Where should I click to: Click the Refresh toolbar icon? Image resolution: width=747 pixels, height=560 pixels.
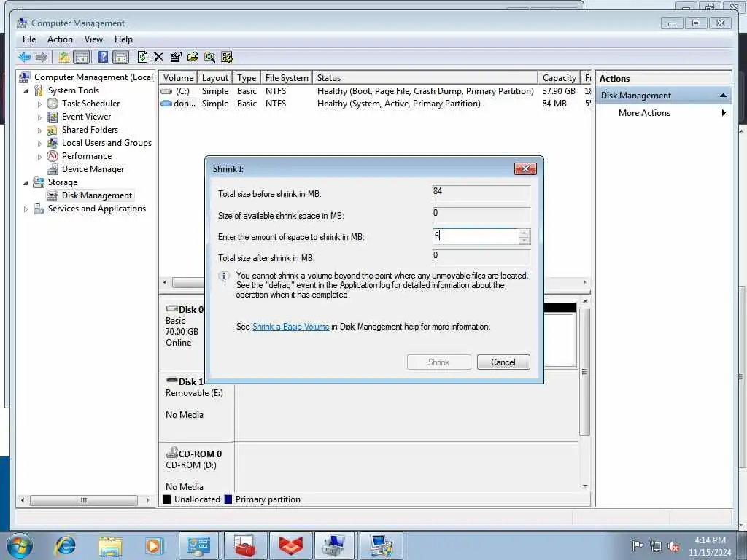click(x=142, y=57)
